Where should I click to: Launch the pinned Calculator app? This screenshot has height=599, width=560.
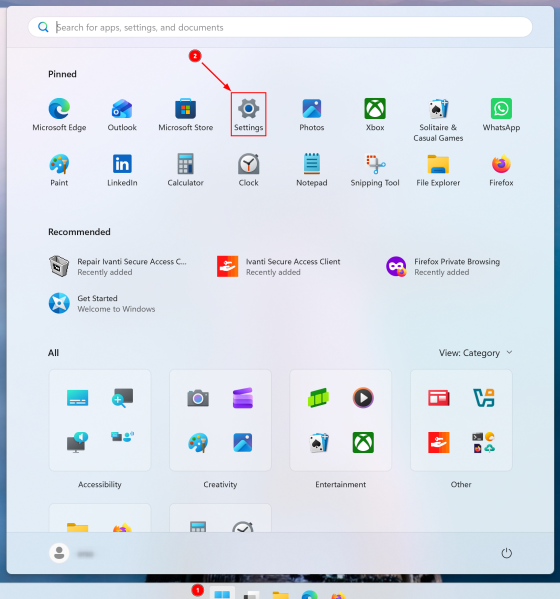coord(186,170)
